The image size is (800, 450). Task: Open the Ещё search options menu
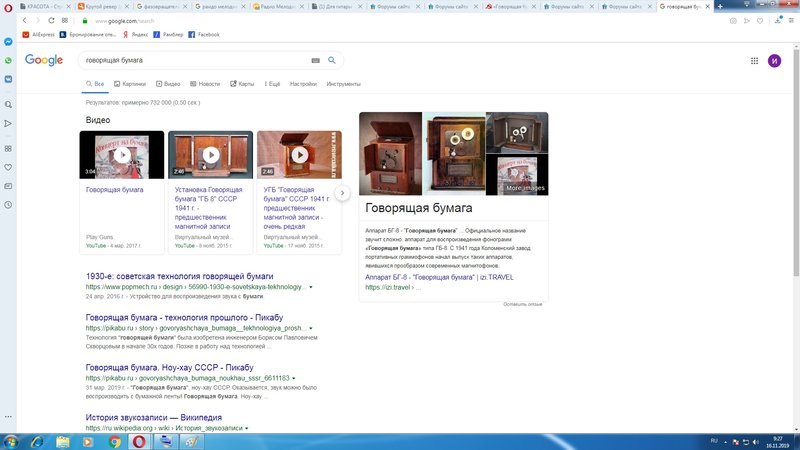(x=272, y=84)
